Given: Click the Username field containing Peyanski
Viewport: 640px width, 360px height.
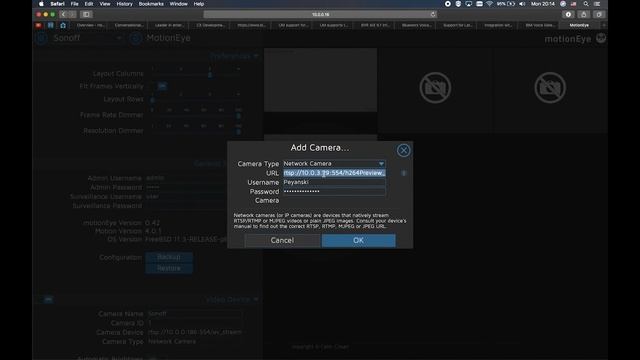Looking at the screenshot, I should [x=334, y=182].
